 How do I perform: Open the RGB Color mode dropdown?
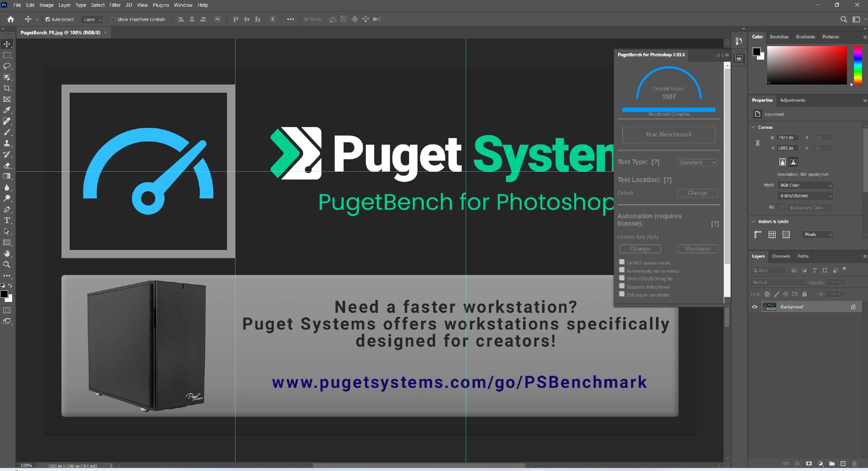tap(805, 185)
